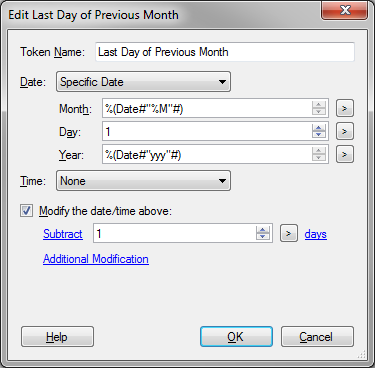Change the days unit link

316,234
